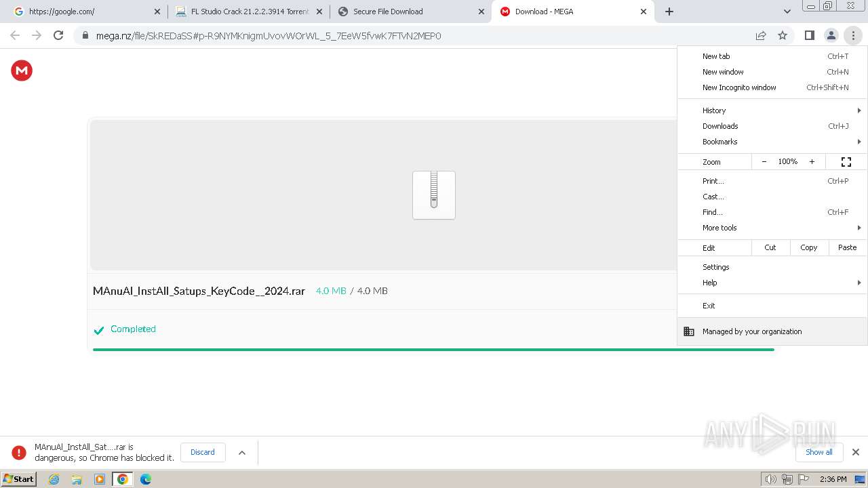Open the side panel icon

click(809, 35)
